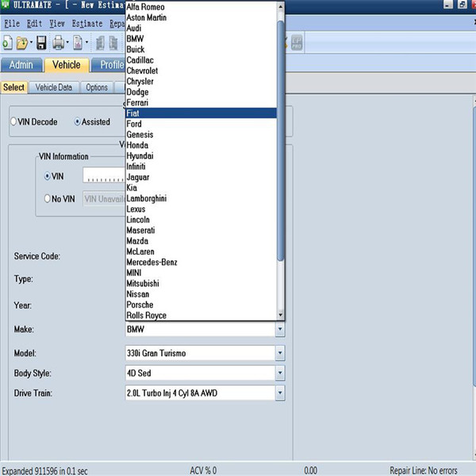
Task: Open the View menu
Action: pos(57,23)
